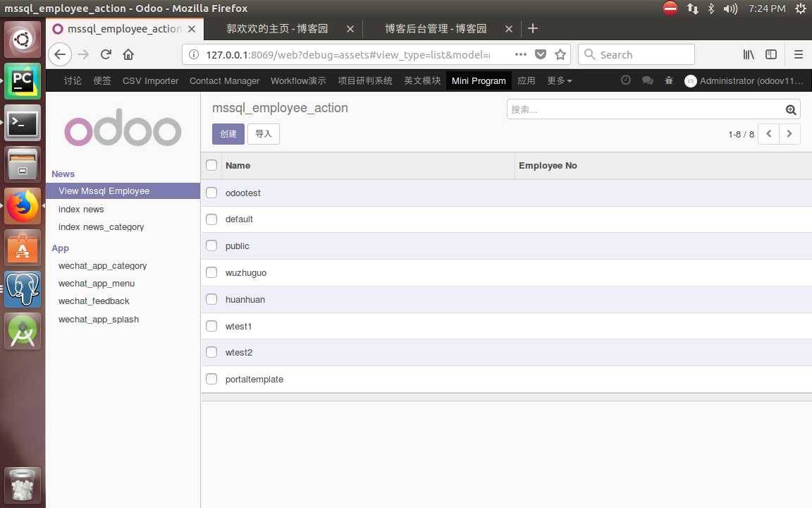The width and height of the screenshot is (812, 508).
Task: Launch Android Studio from the dock
Action: tap(23, 331)
